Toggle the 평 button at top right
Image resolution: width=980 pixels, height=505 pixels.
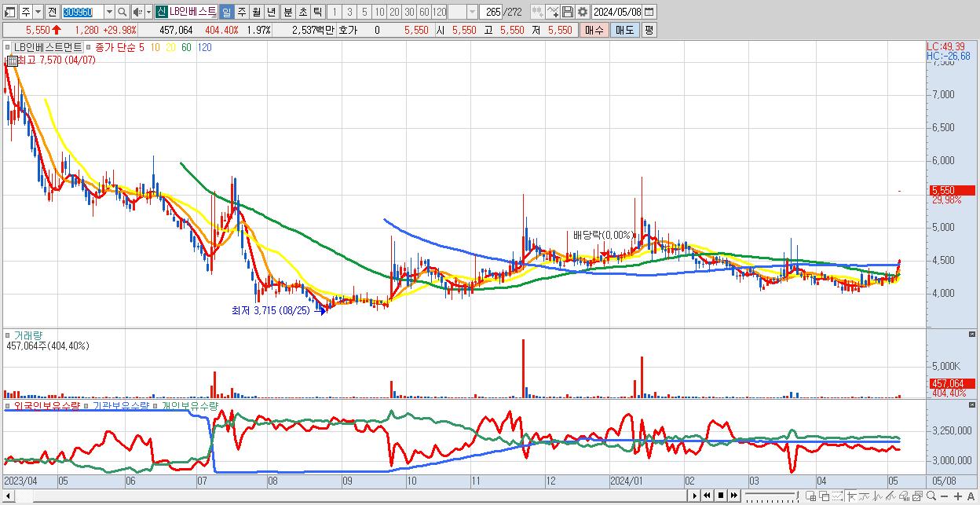[x=649, y=29]
